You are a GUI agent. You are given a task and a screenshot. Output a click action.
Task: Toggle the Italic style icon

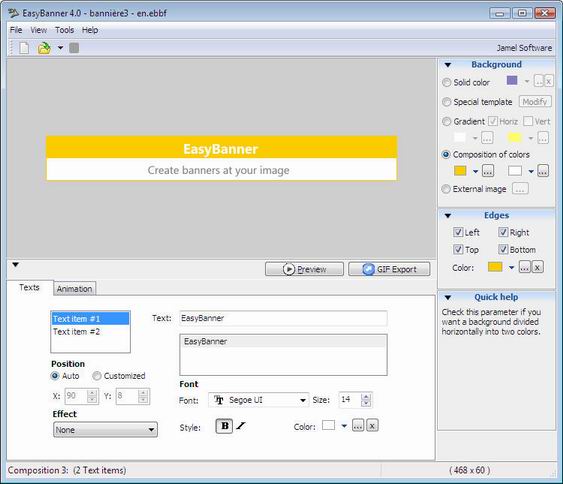(x=241, y=426)
